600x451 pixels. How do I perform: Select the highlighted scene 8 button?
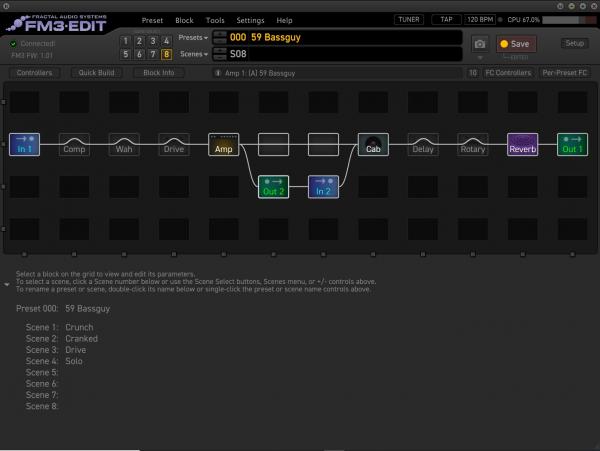pos(166,54)
